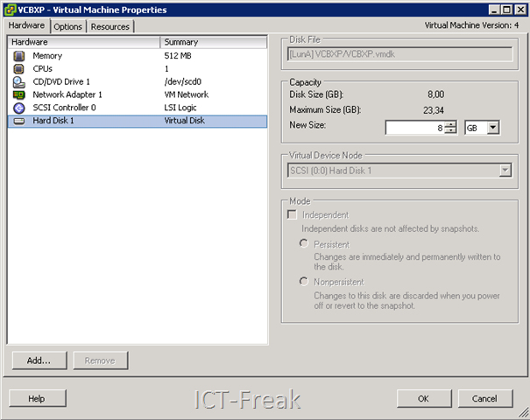Click the Cancel button

(484, 398)
